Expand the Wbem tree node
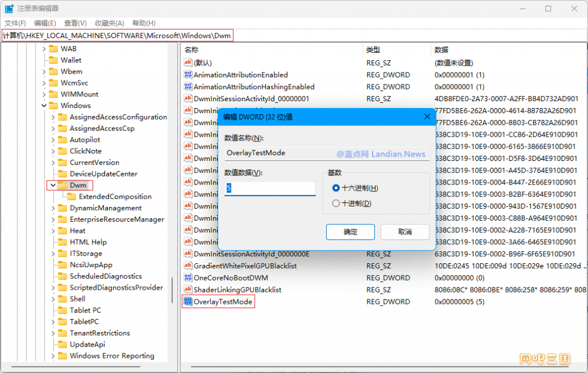588x373 pixels. point(44,71)
